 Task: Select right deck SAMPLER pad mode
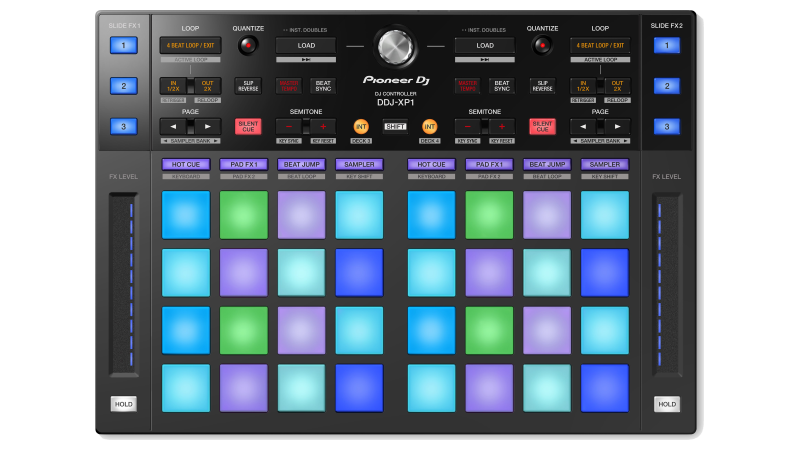coord(604,164)
